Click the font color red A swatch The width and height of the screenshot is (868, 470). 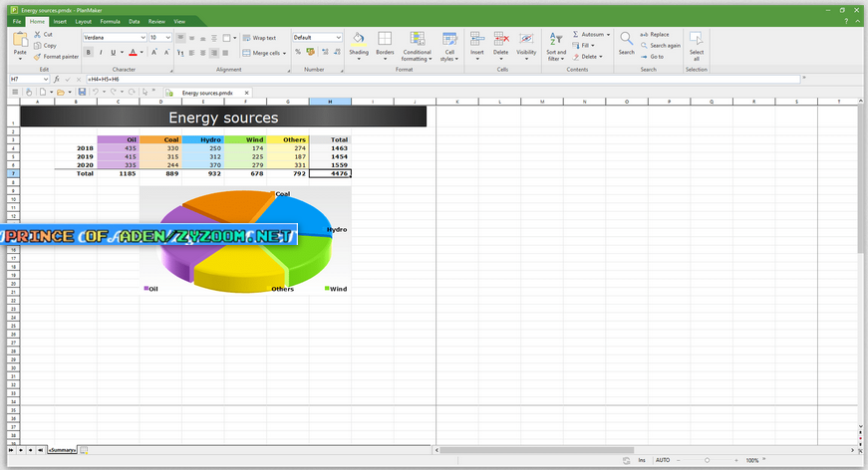(x=133, y=53)
